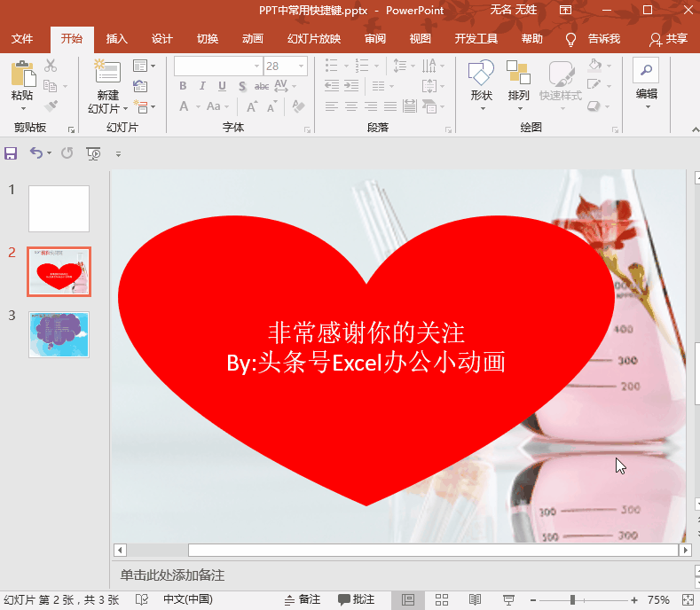Open Editing search magnifier icon

coord(646,70)
